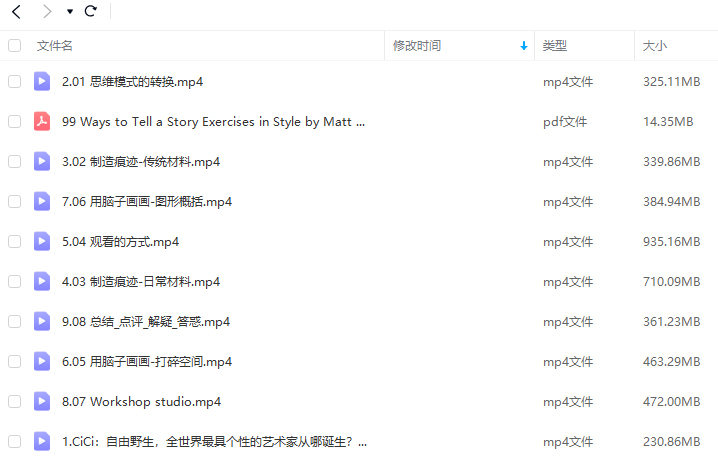Image resolution: width=718 pixels, height=467 pixels.
Task: Check the box for 2.01 思维模式的转换.mp4
Action: pos(14,82)
